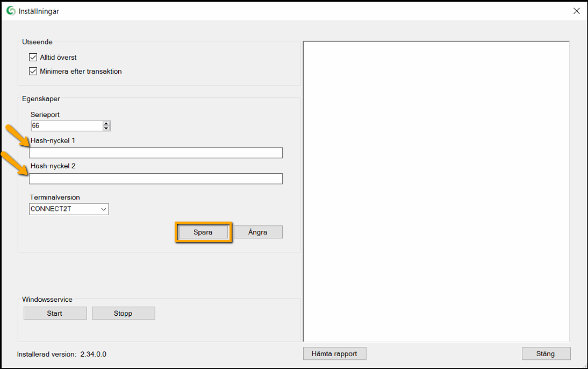Focus the Hash-nyckel 2 text field

156,179
